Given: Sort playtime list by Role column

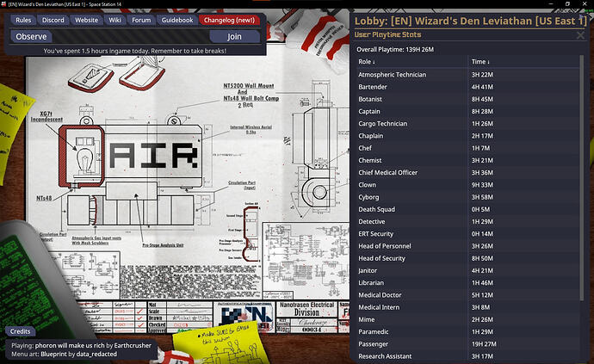Looking at the screenshot, I should pyautogui.click(x=367, y=62).
